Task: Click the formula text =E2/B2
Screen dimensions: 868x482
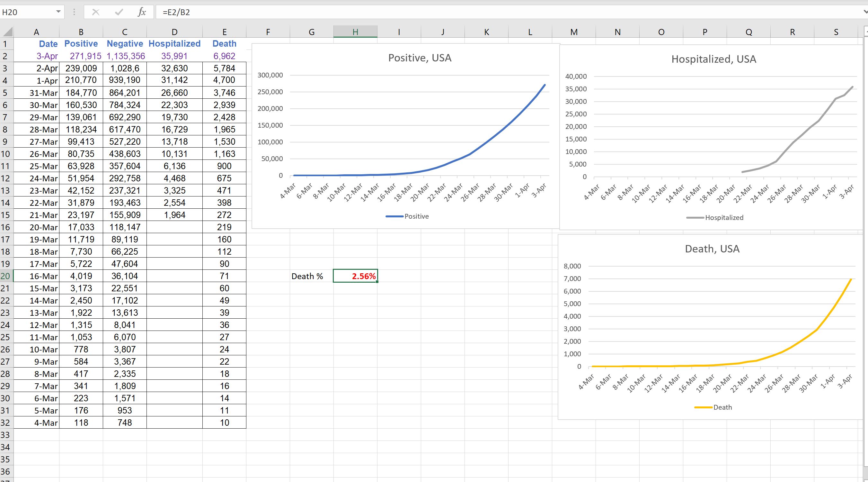Action: (176, 12)
